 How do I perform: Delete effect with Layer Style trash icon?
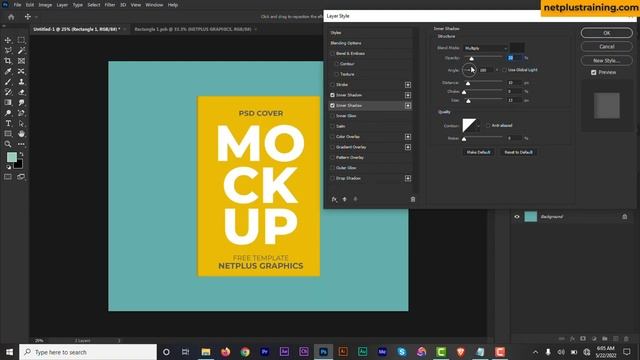tap(413, 199)
